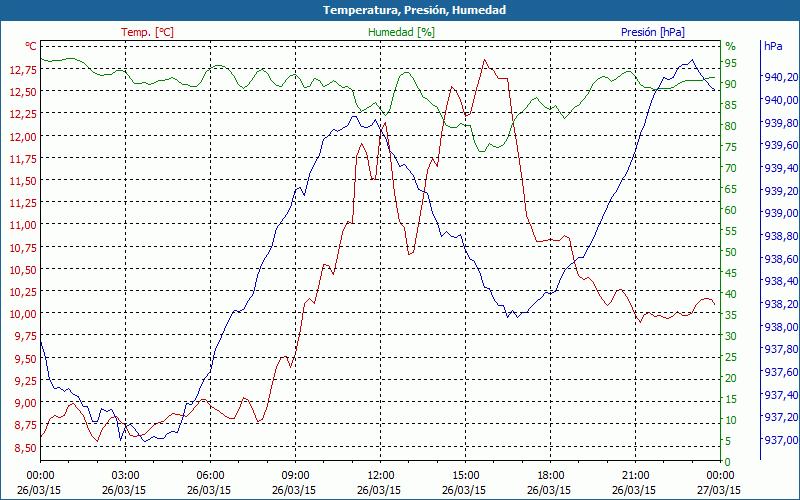Image resolution: width=800 pixels, height=500 pixels.
Task: Click pressure axis value 938,60
Action: coord(781,259)
